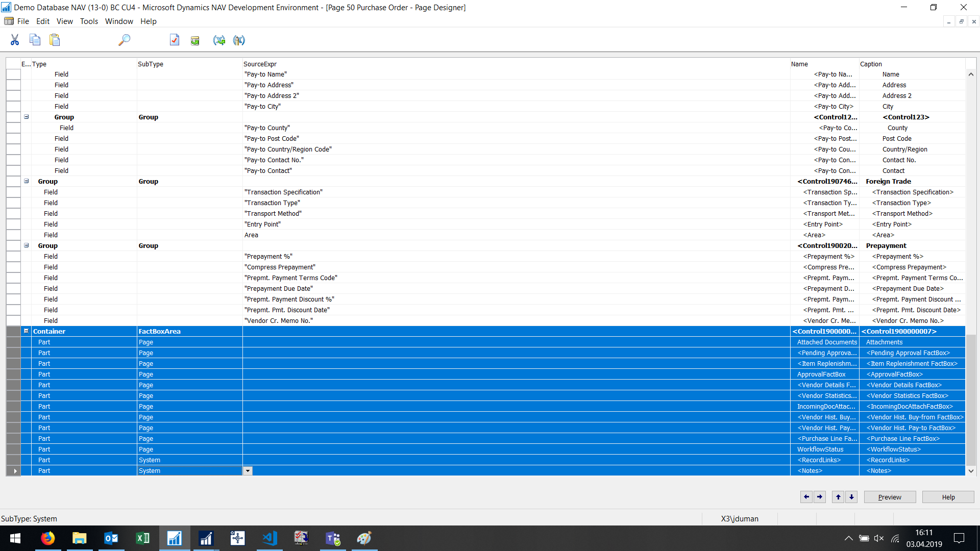This screenshot has height=551, width=980.
Task: Click the SourceExpr column header
Action: pos(516,64)
